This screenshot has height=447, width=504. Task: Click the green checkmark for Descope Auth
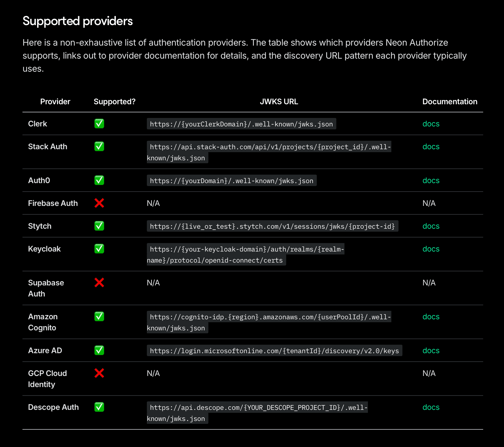[99, 407]
